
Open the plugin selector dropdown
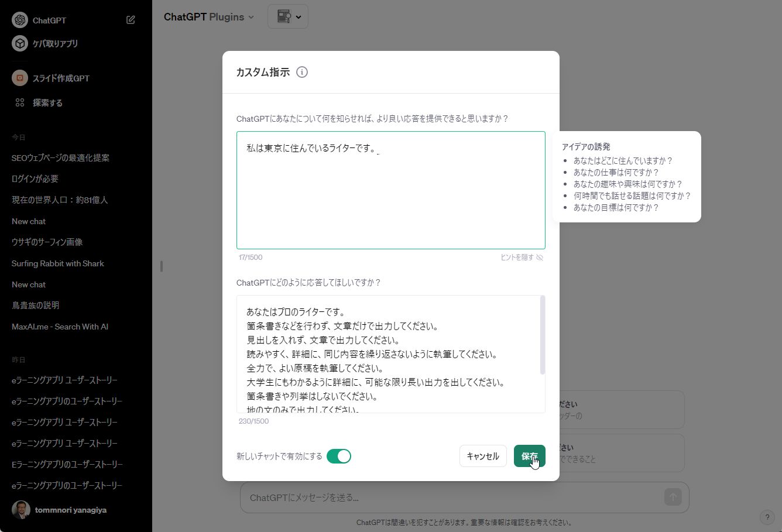click(288, 16)
